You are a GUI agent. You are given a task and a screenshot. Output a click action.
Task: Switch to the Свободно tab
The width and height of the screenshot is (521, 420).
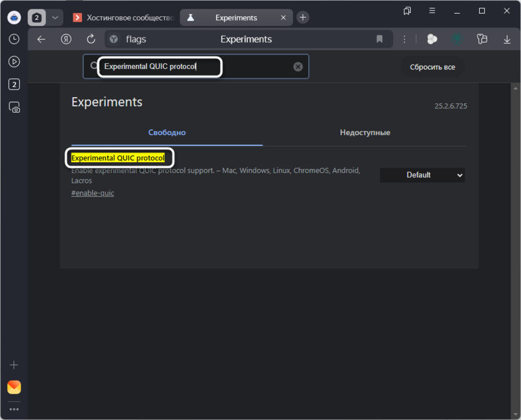point(167,133)
